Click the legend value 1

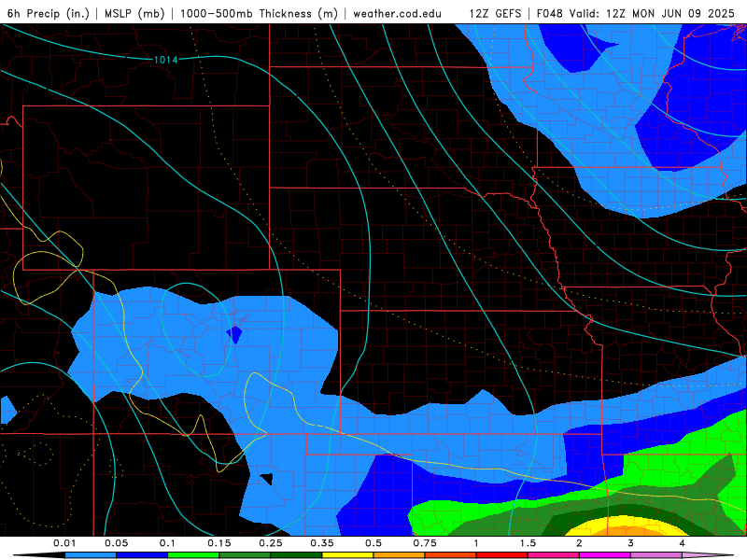pyautogui.click(x=476, y=543)
